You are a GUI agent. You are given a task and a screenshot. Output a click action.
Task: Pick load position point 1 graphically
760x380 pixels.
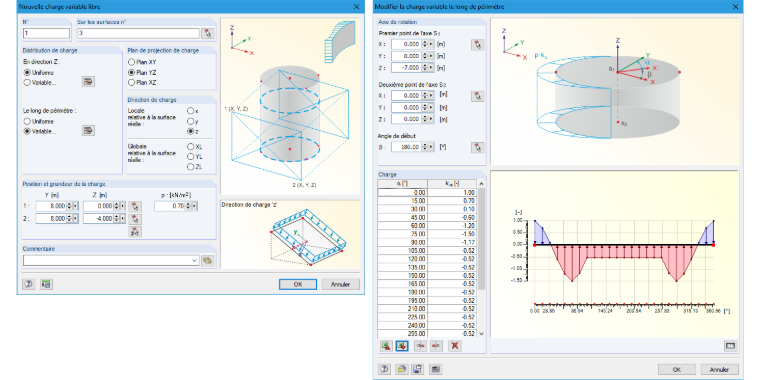coord(135,206)
